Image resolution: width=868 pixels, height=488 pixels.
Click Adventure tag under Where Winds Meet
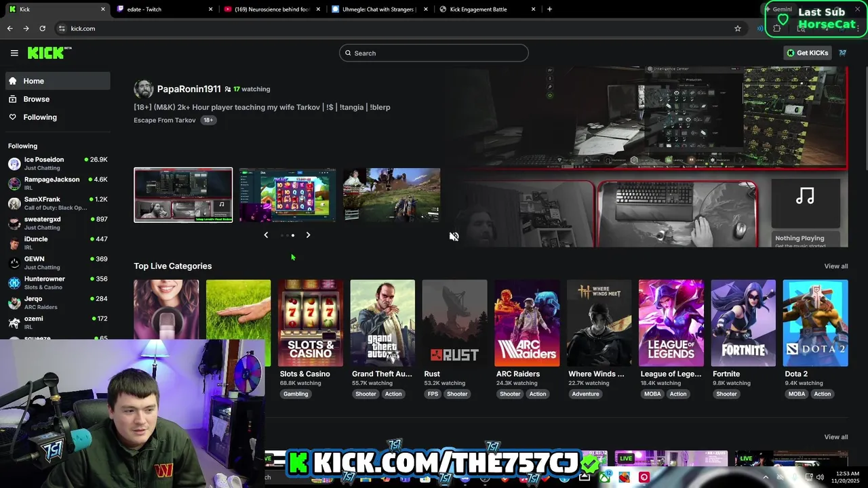[x=585, y=394]
